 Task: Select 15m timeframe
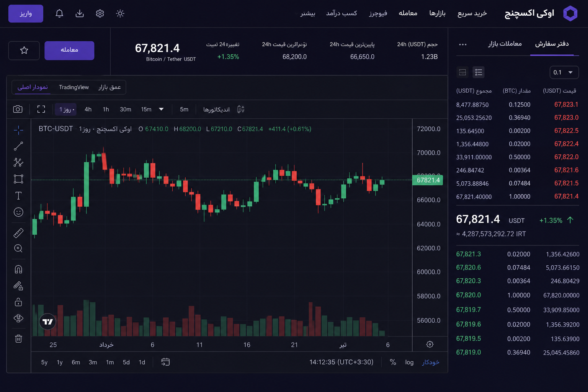click(146, 109)
